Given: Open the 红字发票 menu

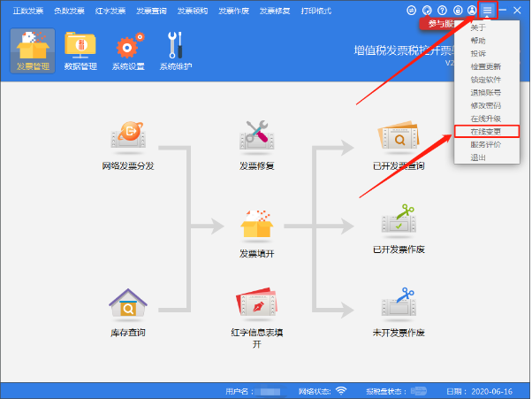Looking at the screenshot, I should [110, 11].
